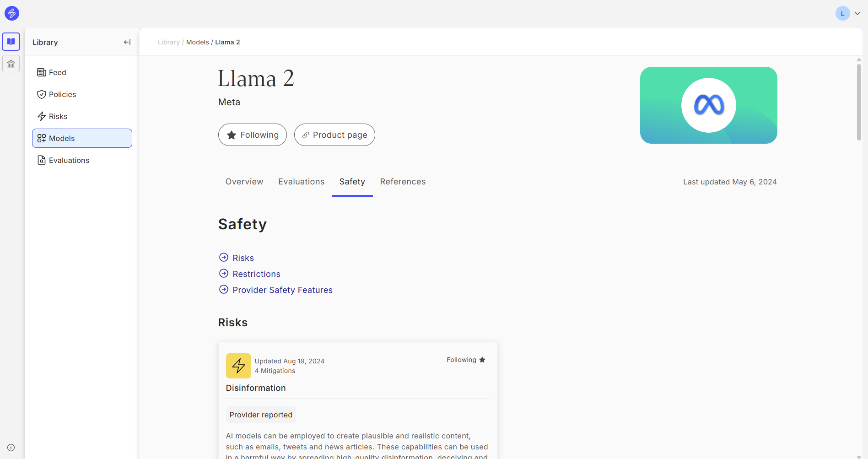The height and width of the screenshot is (459, 868).
Task: Click the 'Last updated May 6, 2024' text
Action: 730,182
